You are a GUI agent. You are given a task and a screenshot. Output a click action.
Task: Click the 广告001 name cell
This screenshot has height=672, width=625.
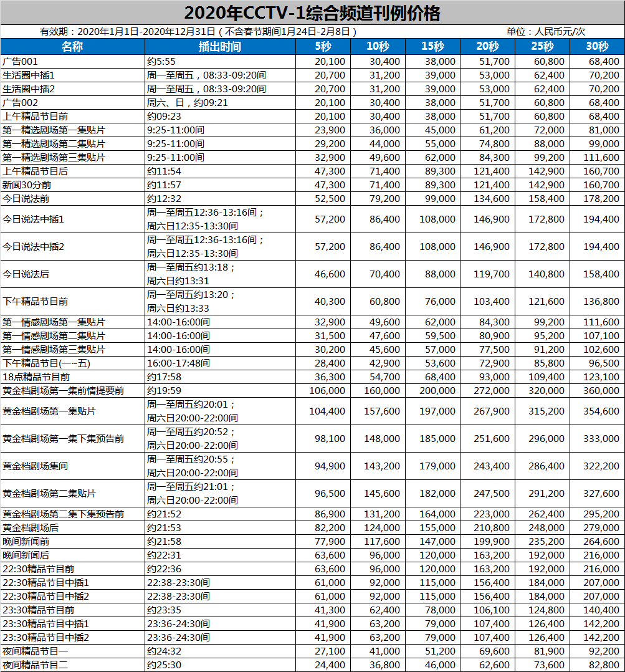point(21,62)
